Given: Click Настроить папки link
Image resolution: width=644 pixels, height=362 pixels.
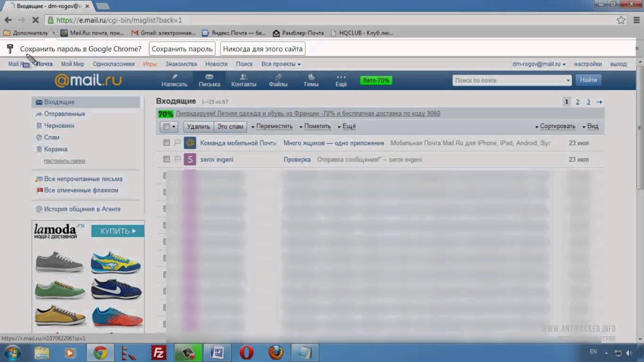Looking at the screenshot, I should pyautogui.click(x=64, y=161).
